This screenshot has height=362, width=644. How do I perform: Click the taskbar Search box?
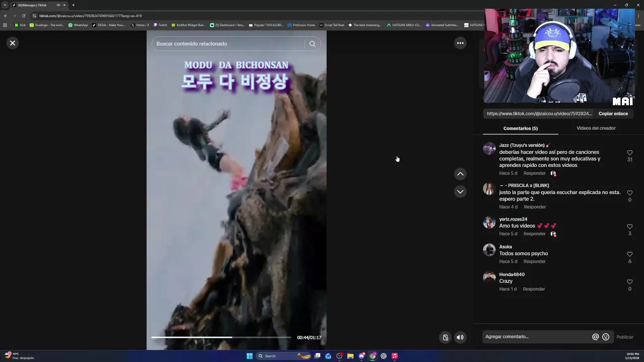pos(284,356)
